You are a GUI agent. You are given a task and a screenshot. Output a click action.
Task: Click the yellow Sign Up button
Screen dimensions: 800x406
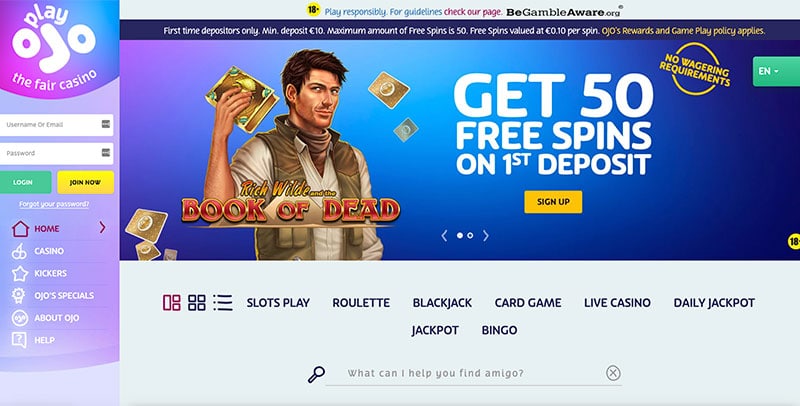point(553,202)
